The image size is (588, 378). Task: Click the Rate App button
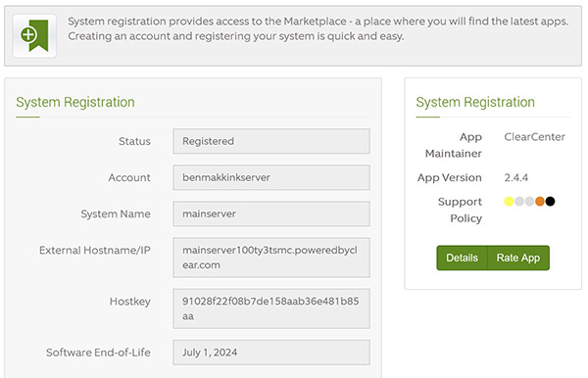pyautogui.click(x=518, y=258)
